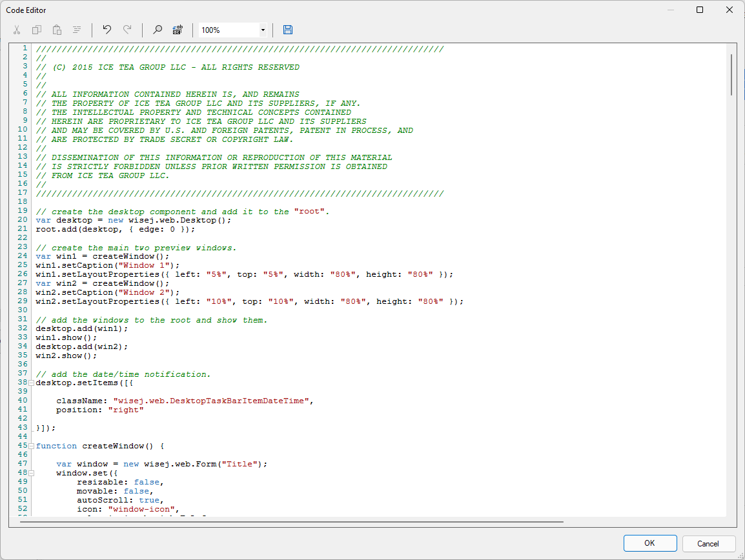Click the Cut scissors icon
Viewport: 745px width, 560px height.
(17, 30)
